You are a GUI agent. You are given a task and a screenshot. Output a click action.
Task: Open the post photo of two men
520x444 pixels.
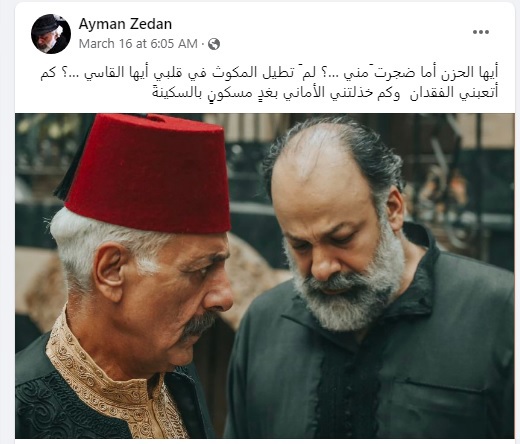(265, 276)
